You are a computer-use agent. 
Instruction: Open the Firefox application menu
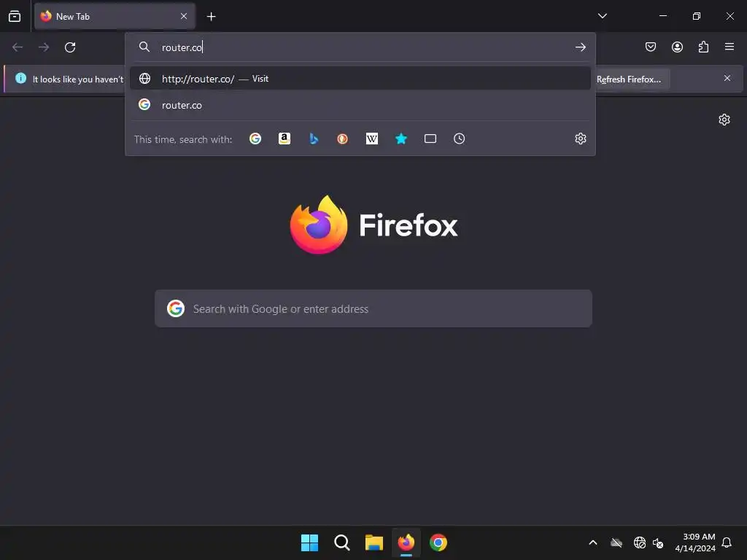click(x=729, y=47)
